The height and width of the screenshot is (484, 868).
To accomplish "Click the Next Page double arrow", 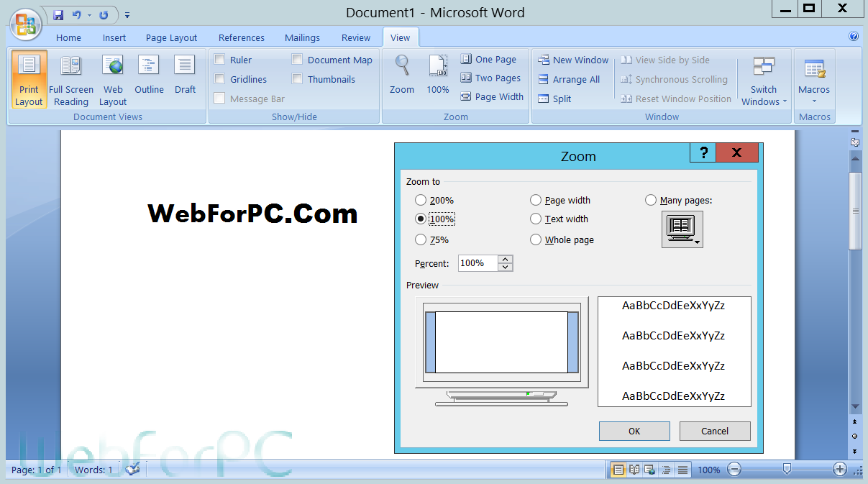I will [855, 451].
